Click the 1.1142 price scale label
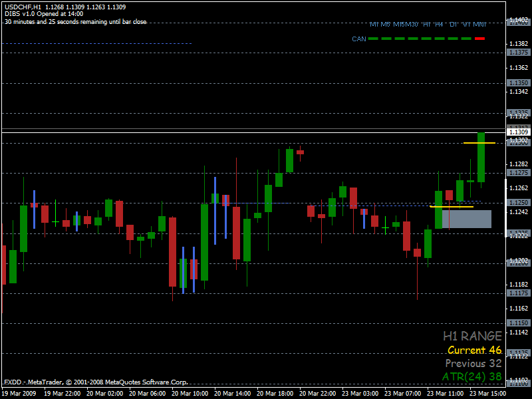Viewport: 532px width, 399px height. pos(519,332)
